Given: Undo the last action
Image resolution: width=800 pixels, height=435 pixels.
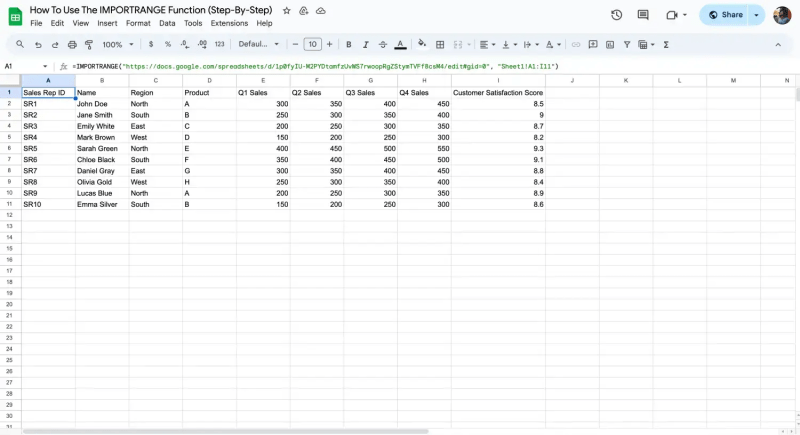Looking at the screenshot, I should click(38, 45).
